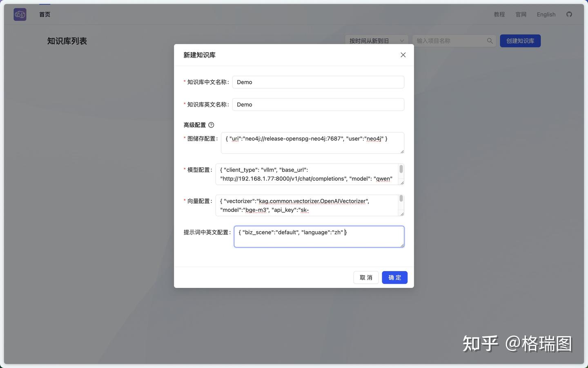Click the 高级配置 section label
The width and height of the screenshot is (588, 368).
pyautogui.click(x=195, y=125)
